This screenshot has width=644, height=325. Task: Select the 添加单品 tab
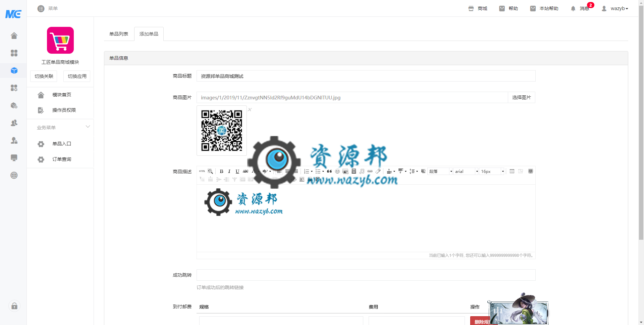click(x=149, y=34)
